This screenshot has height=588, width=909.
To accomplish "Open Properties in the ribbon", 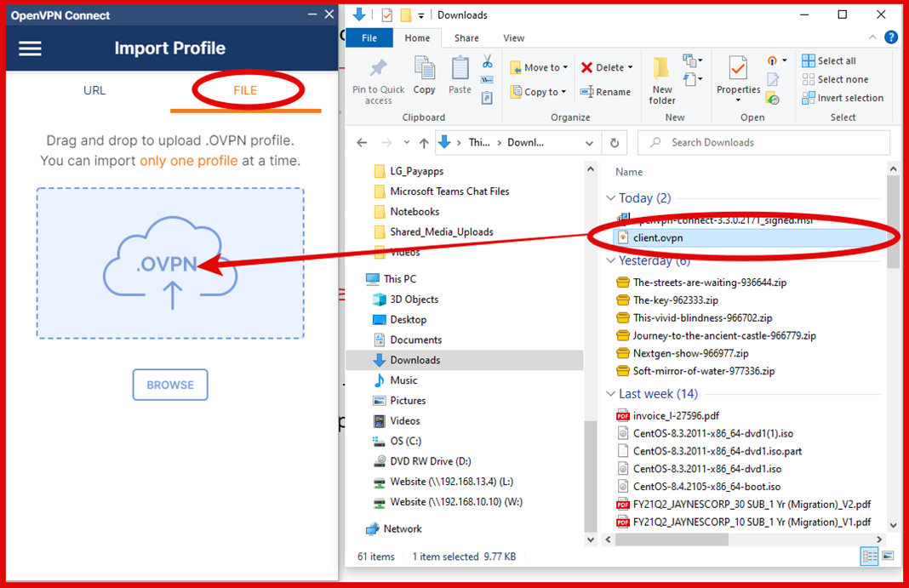I will coord(738,79).
